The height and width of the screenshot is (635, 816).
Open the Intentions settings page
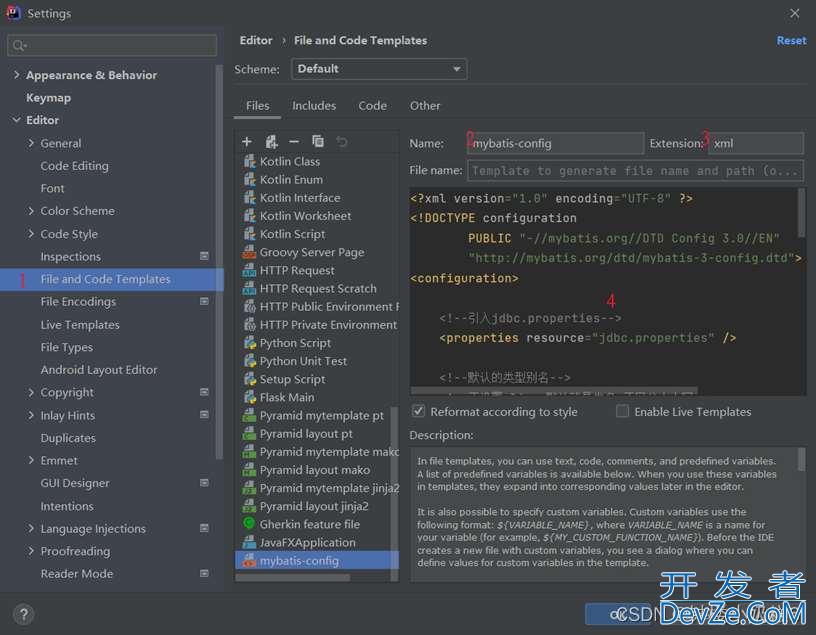click(x=67, y=506)
